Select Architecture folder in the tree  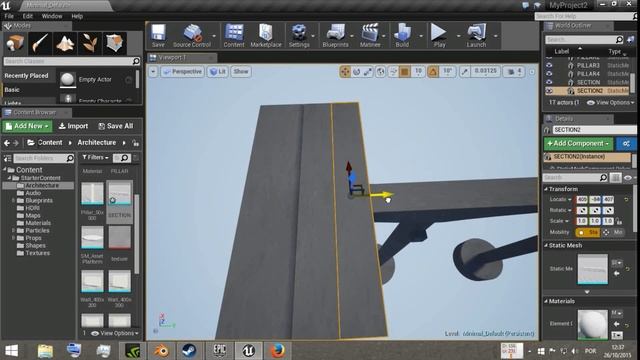tap(42, 185)
